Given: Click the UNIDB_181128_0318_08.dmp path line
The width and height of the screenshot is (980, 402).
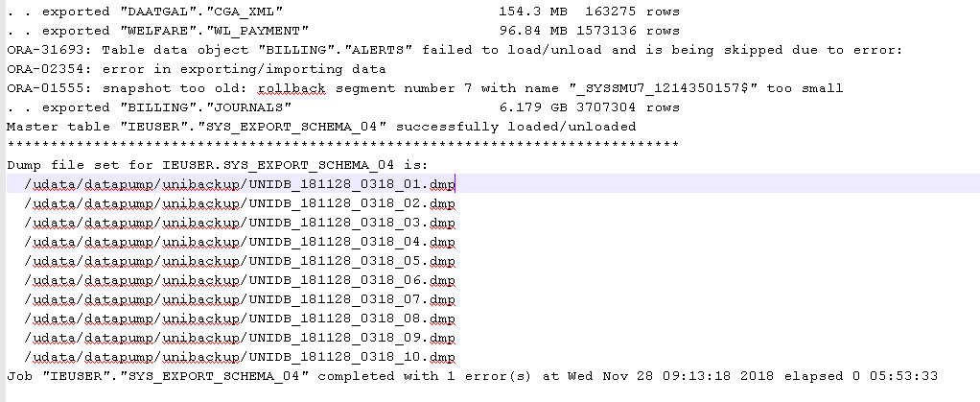Looking at the screenshot, I should [x=240, y=319].
